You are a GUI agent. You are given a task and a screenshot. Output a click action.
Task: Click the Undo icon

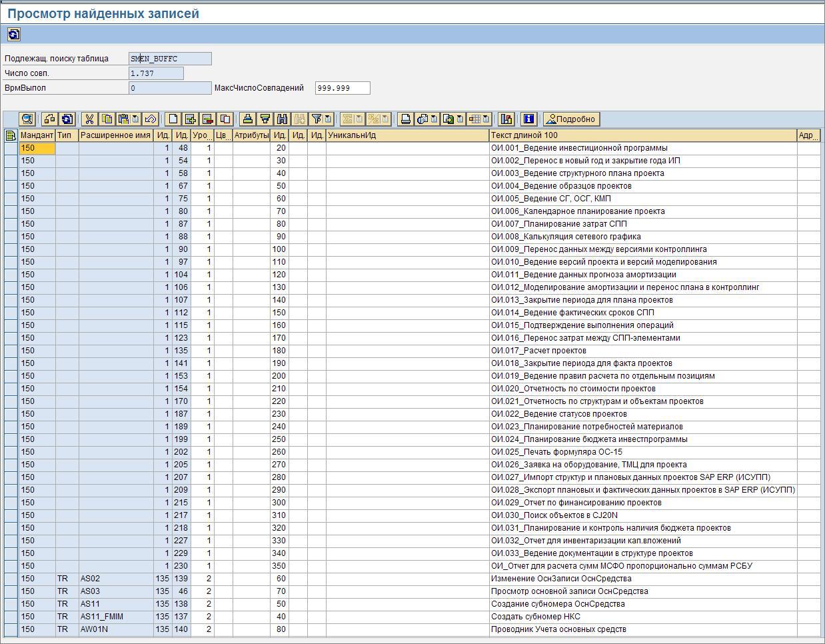[x=151, y=119]
